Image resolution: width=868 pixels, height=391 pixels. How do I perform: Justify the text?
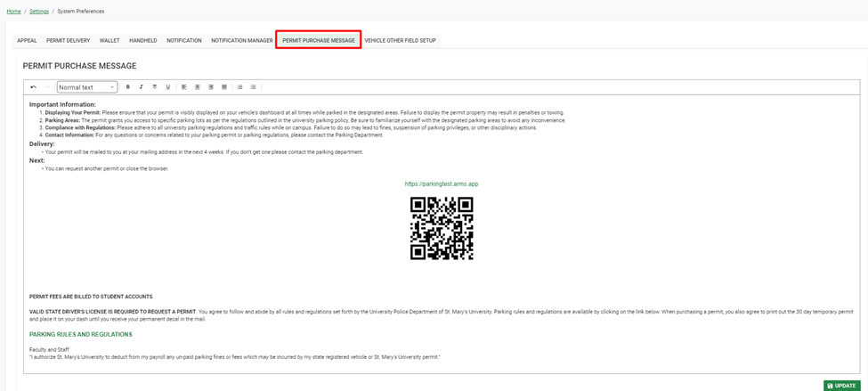(224, 87)
